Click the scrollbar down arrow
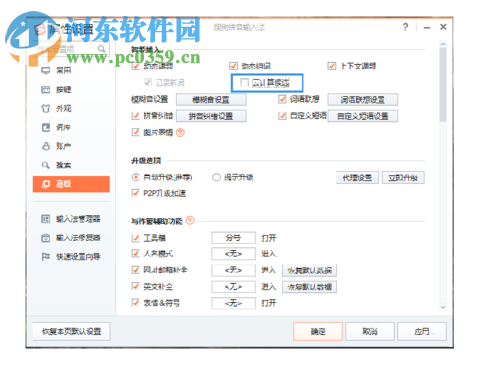This screenshot has height=387, width=500. [443, 307]
